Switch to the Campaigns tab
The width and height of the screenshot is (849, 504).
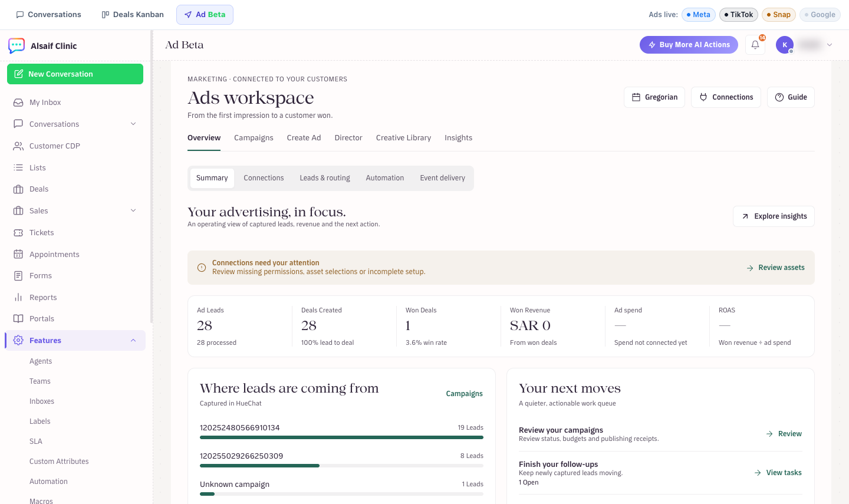coord(254,138)
